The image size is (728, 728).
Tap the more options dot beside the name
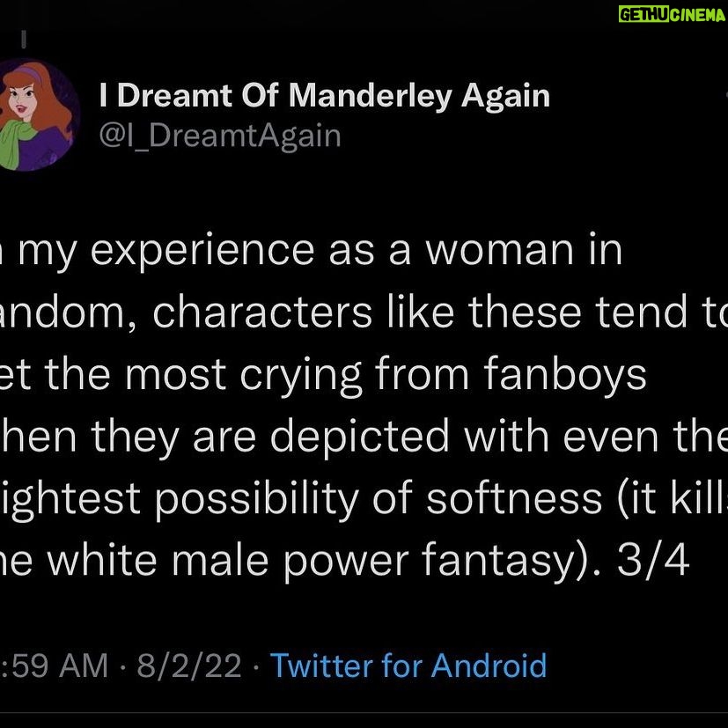pyautogui.click(x=724, y=95)
